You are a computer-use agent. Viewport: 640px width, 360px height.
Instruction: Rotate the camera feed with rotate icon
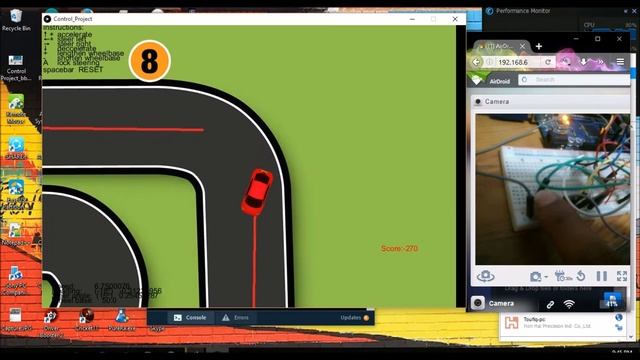(581, 276)
